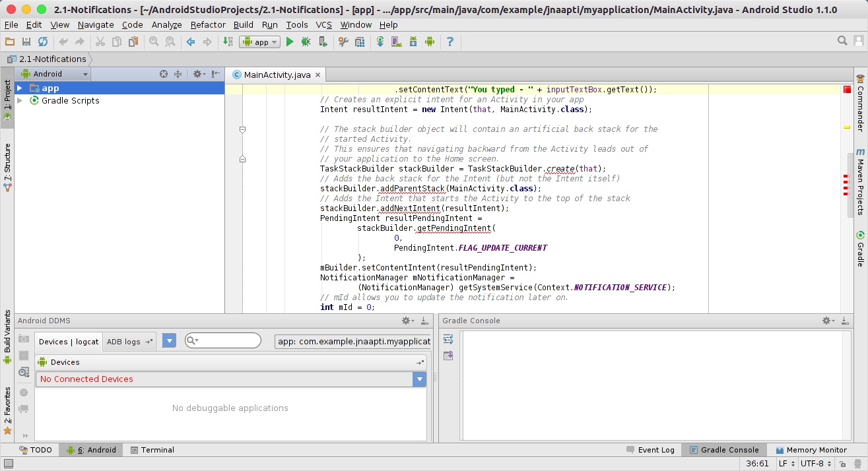Click the Search Everywhere magnifier icon
This screenshot has height=471, width=868.
tap(842, 41)
